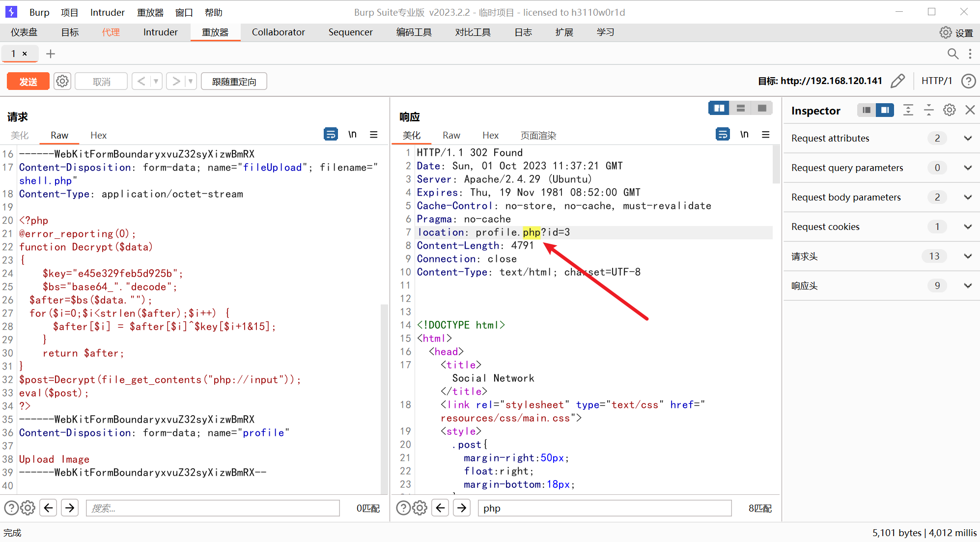Screen dimensions: 980x542
Task: Open the Repeater help question mark icon
Action: [x=968, y=81]
